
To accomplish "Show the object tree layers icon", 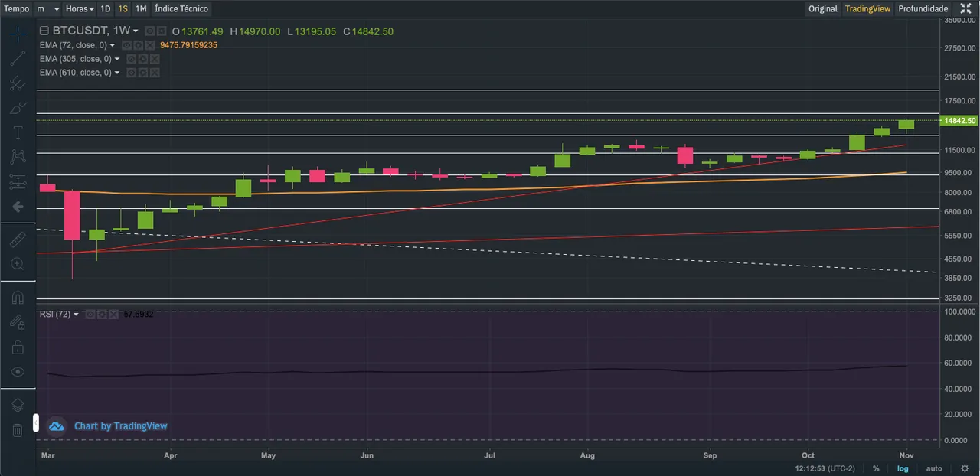I will [18, 405].
